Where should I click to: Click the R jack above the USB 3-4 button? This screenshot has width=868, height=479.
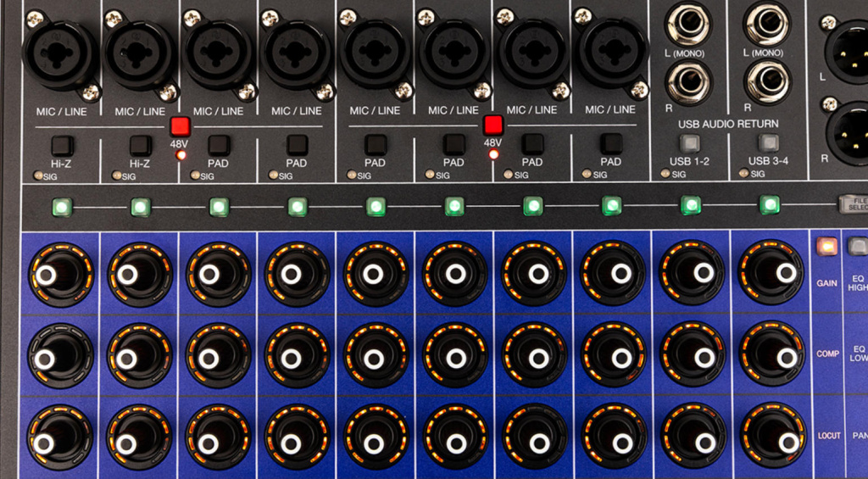point(768,83)
